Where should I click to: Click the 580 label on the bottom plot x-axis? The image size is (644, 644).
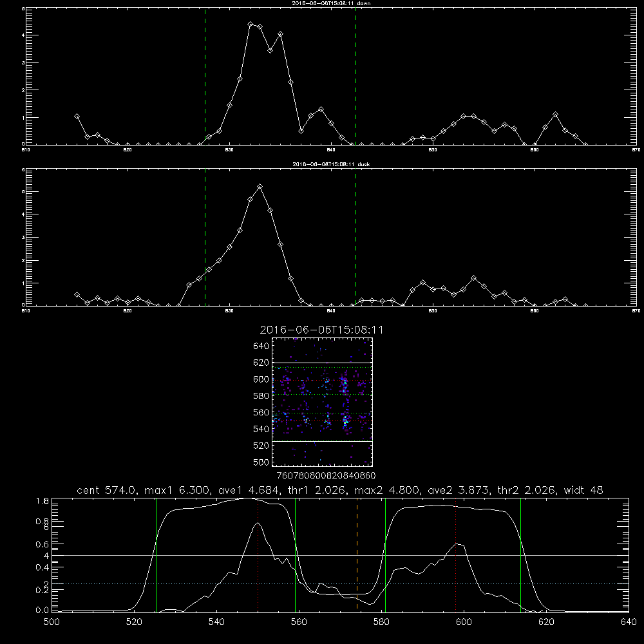[381, 622]
